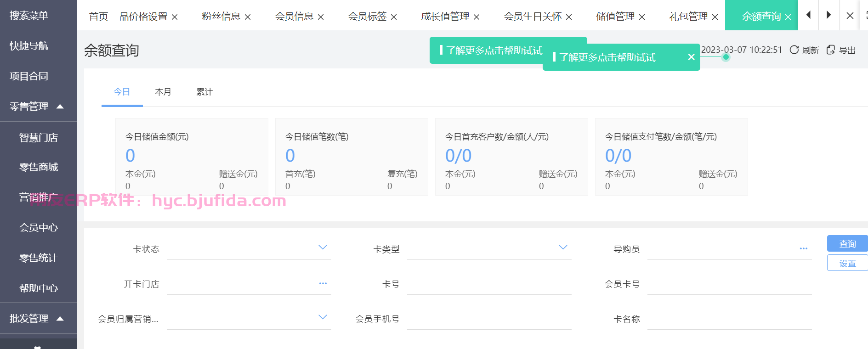Open the 会员归属营销 dropdown

click(323, 317)
